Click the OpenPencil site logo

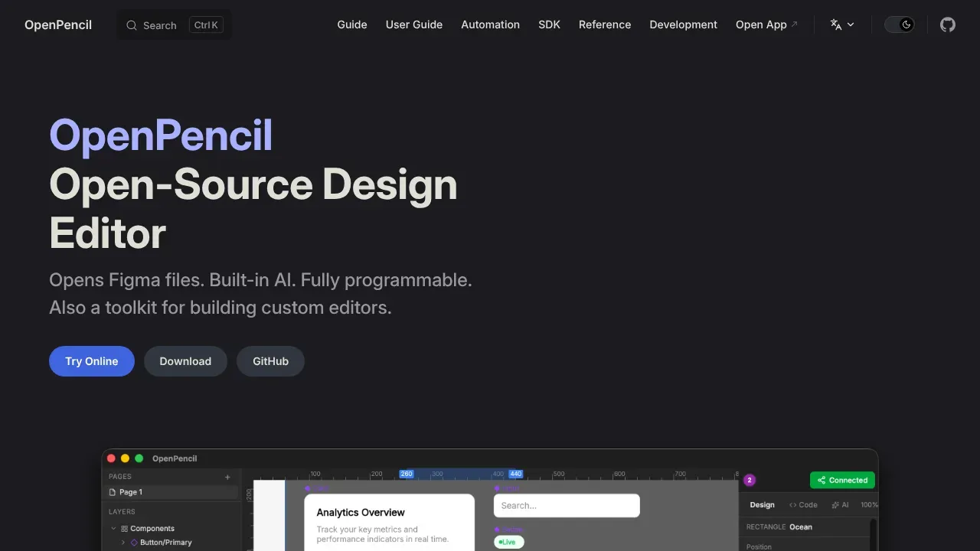click(x=58, y=24)
